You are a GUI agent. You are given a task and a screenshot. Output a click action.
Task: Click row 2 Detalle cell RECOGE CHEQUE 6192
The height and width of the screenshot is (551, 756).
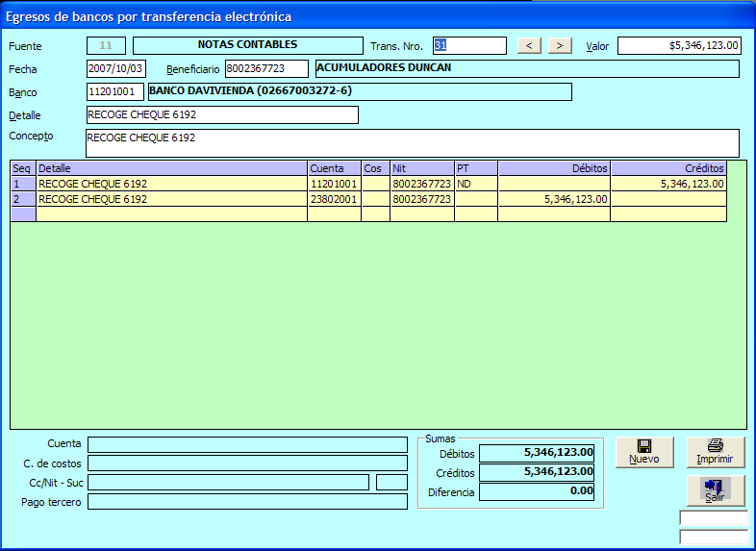[x=172, y=199]
